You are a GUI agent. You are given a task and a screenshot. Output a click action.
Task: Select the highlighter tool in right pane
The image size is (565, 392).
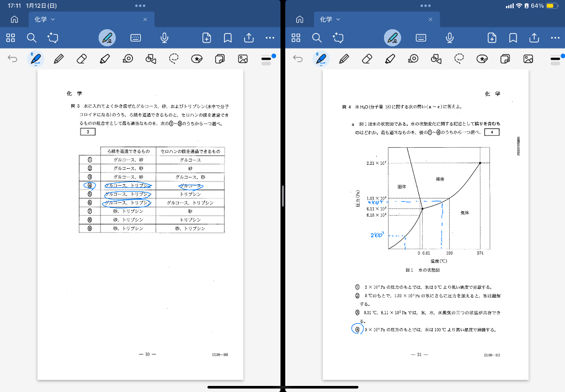(390, 59)
